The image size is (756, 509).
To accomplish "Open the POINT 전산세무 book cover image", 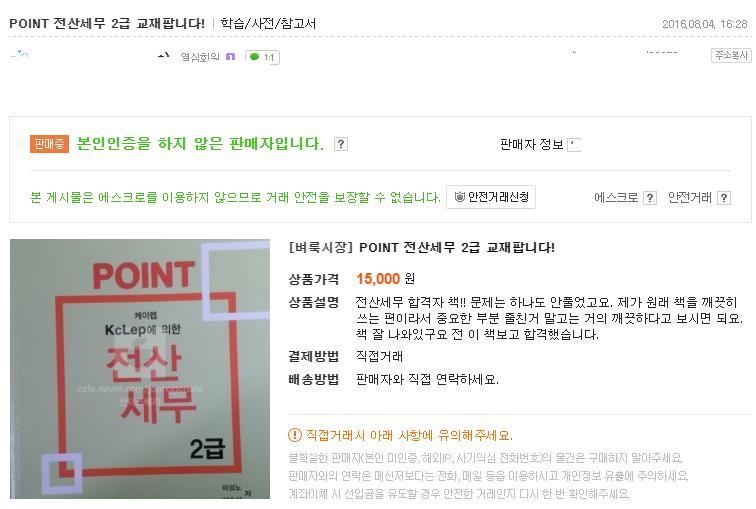I will point(140,369).
